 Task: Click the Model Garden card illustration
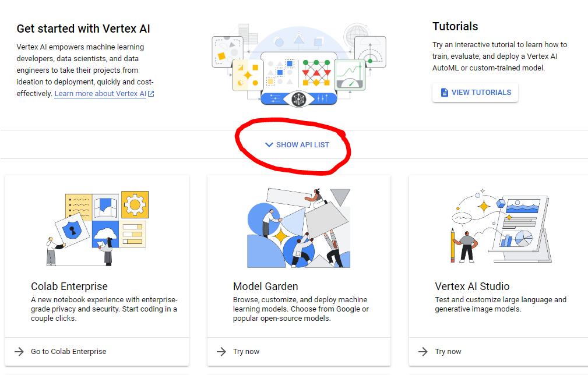(x=298, y=227)
